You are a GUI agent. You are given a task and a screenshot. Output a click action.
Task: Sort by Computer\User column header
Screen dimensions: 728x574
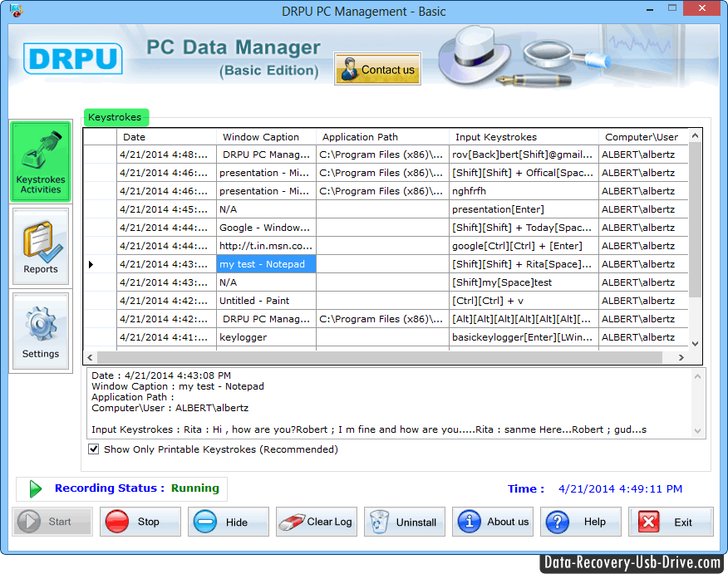[643, 137]
